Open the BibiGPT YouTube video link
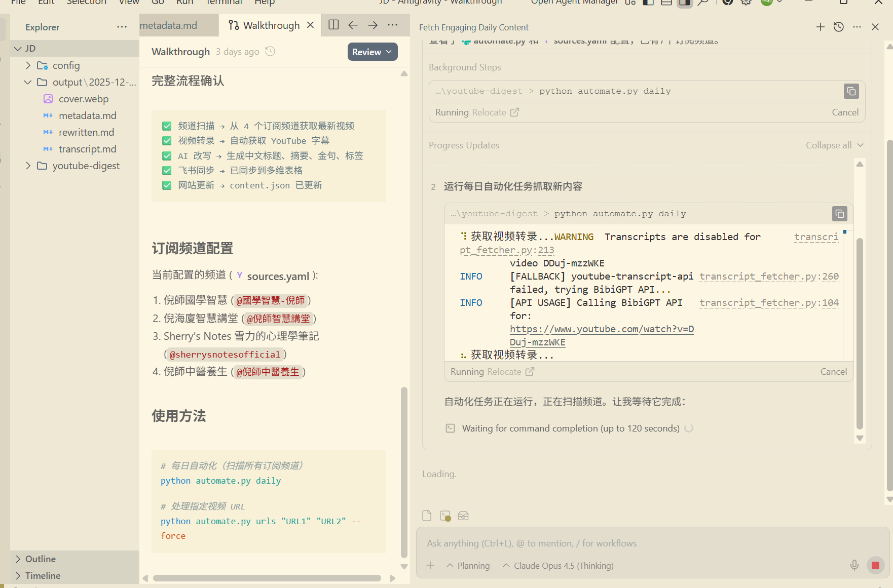The image size is (893, 588). 602,329
